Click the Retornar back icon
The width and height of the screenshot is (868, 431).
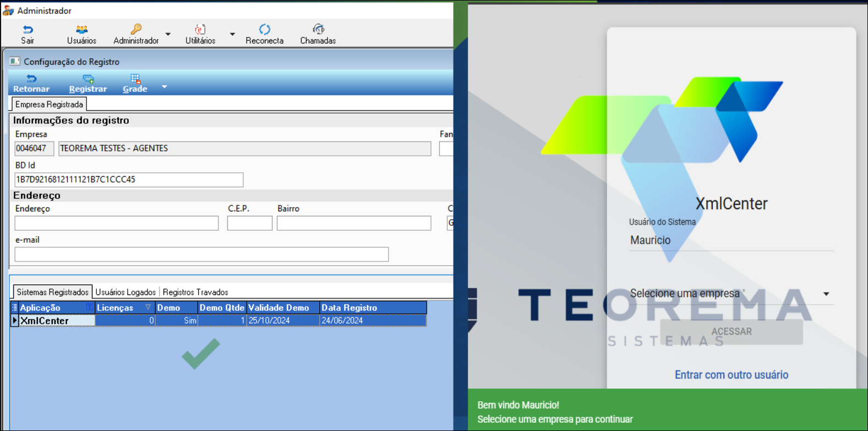tap(31, 79)
